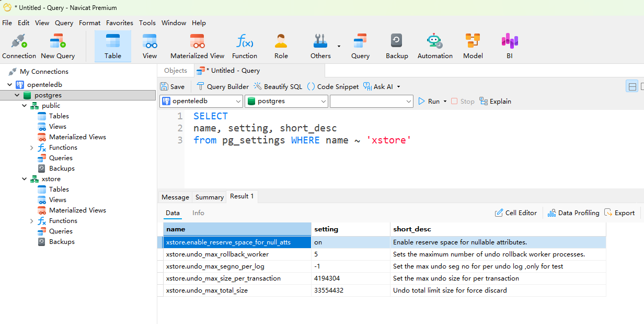This screenshot has width=644, height=324.
Task: Collapse the public schema tree node
Action: [25, 106]
